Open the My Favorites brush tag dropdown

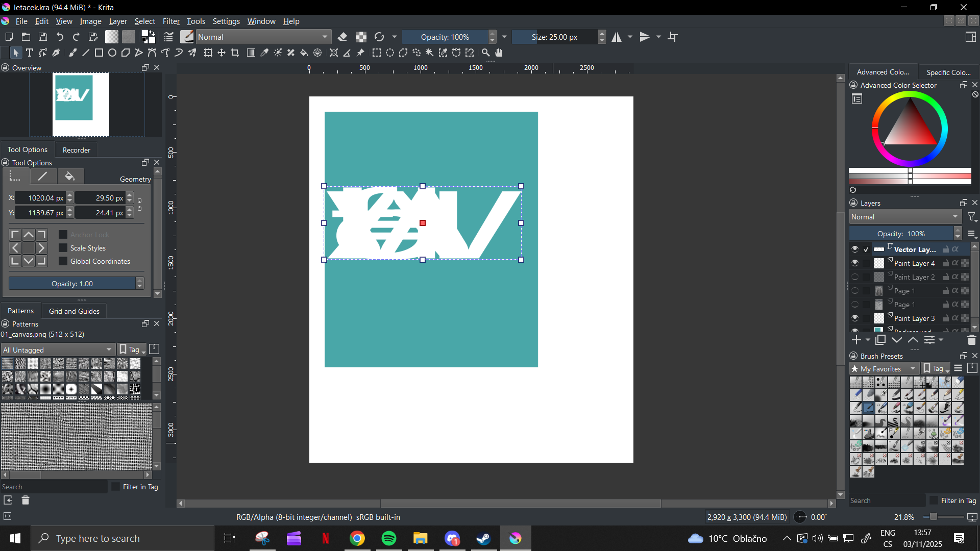tap(884, 368)
